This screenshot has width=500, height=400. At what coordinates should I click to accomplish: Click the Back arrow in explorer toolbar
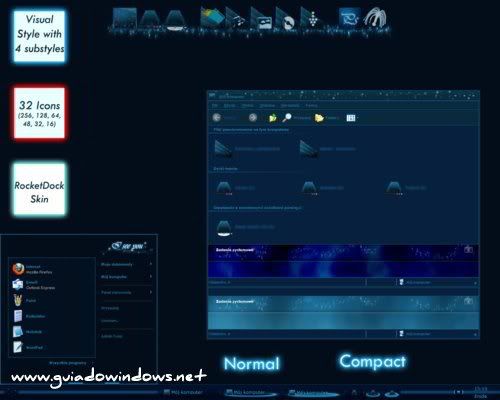[x=217, y=117]
